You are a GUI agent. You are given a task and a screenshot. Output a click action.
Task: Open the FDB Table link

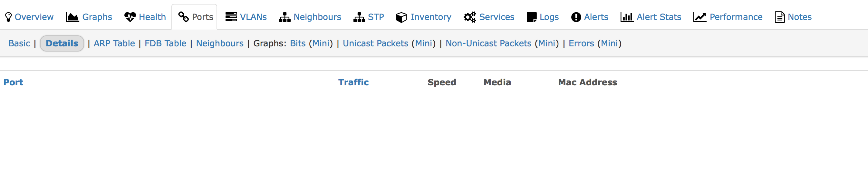tap(165, 43)
